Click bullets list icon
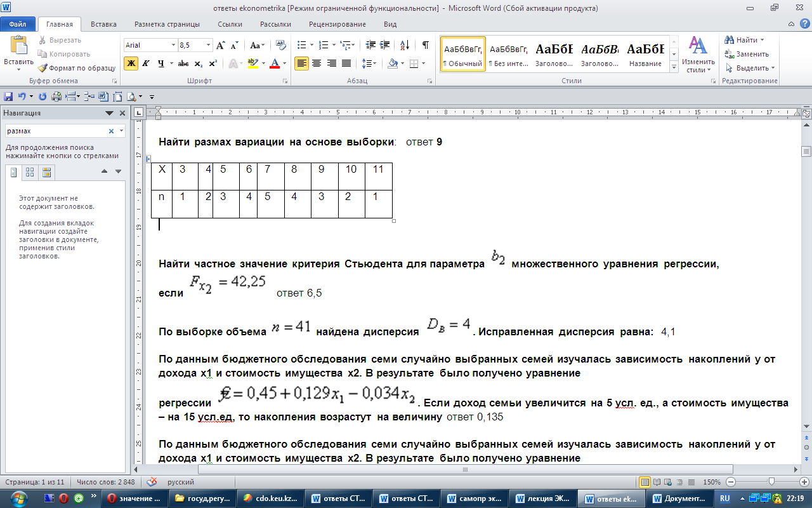This screenshot has width=812, height=508. tap(301, 45)
